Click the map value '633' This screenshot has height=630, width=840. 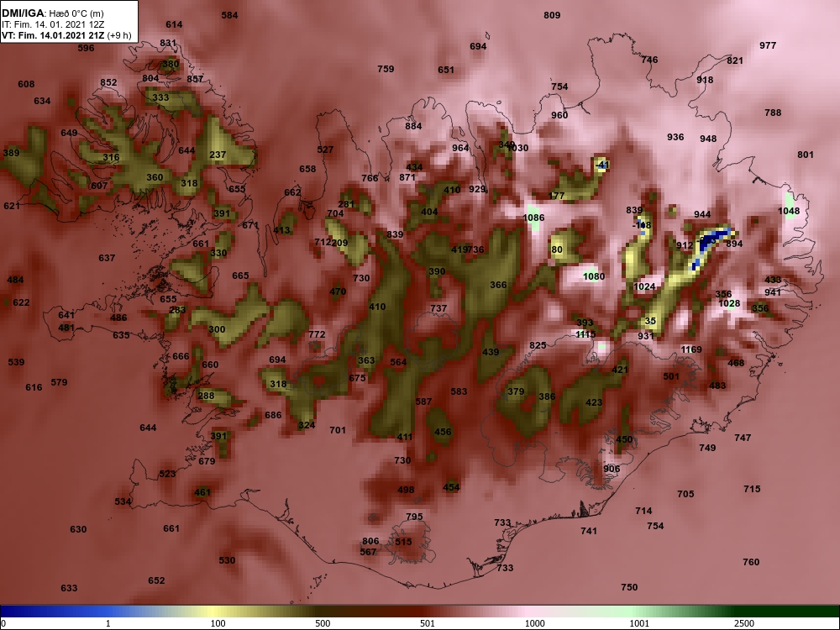pos(69,588)
